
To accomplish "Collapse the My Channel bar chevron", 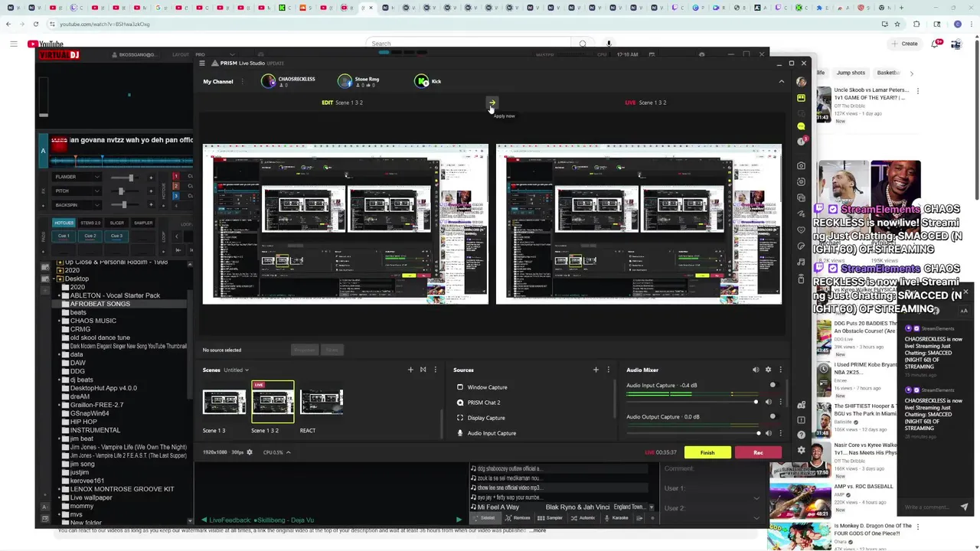I will click(781, 81).
